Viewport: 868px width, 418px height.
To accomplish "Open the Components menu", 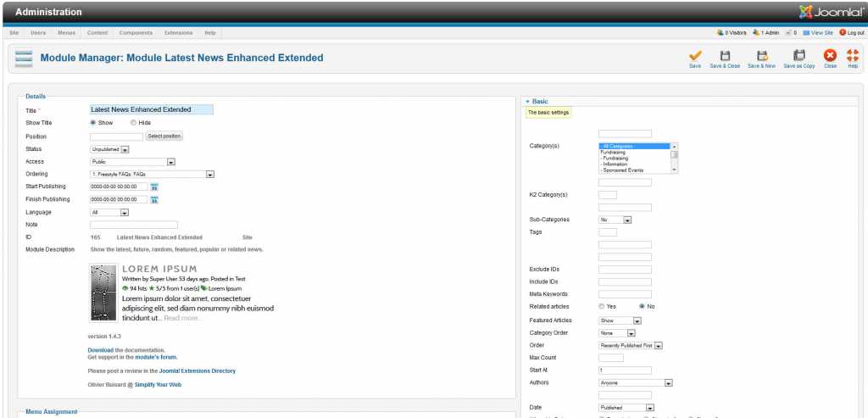I will click(135, 33).
